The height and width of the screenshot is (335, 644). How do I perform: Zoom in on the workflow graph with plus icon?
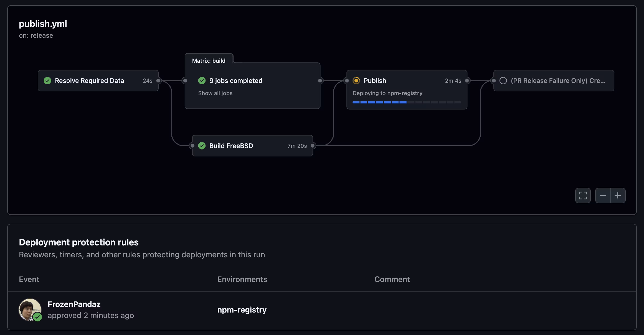pyautogui.click(x=618, y=196)
